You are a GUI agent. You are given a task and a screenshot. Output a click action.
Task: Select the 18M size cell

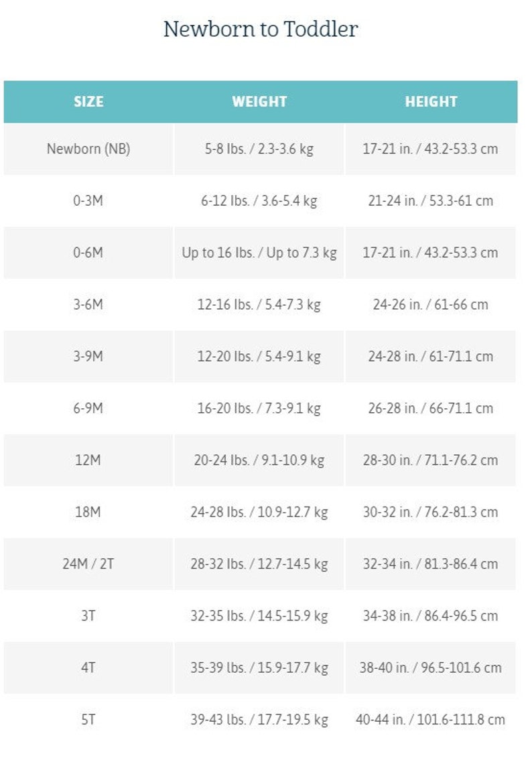coord(88,512)
